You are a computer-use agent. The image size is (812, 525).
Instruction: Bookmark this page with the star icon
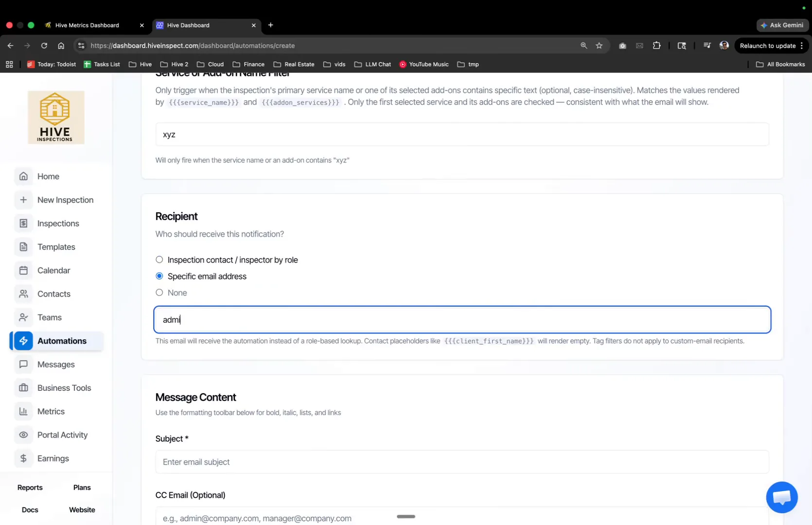[599, 46]
